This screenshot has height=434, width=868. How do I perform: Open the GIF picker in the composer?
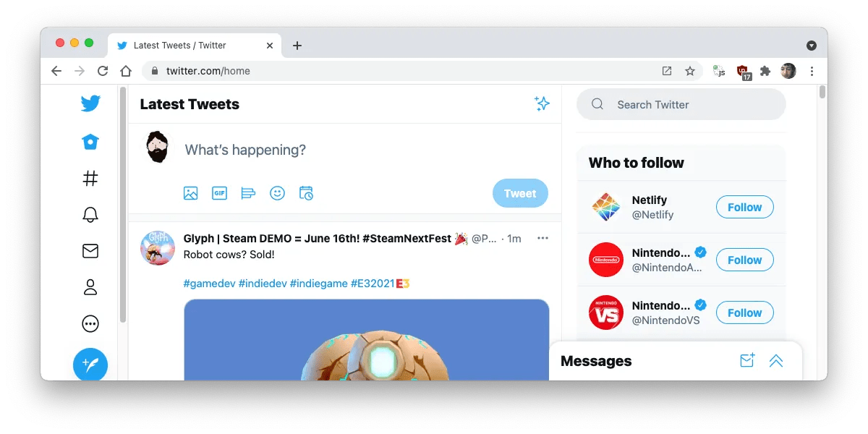219,193
